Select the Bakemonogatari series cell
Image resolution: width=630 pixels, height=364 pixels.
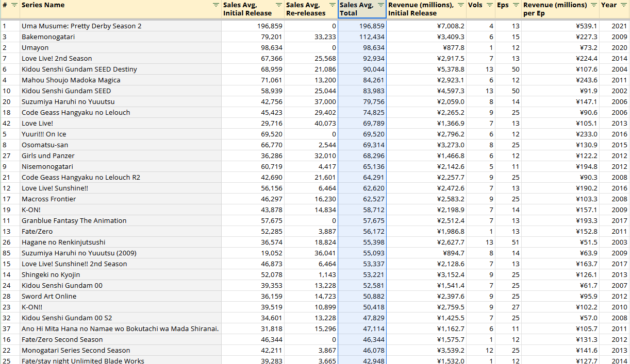(121, 37)
